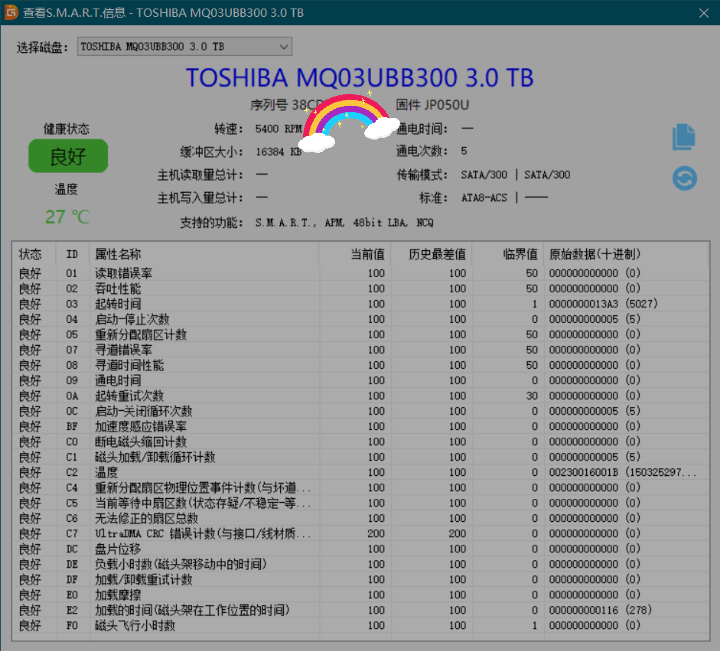
Task: Click the app logo in the title bar
Action: click(10, 12)
